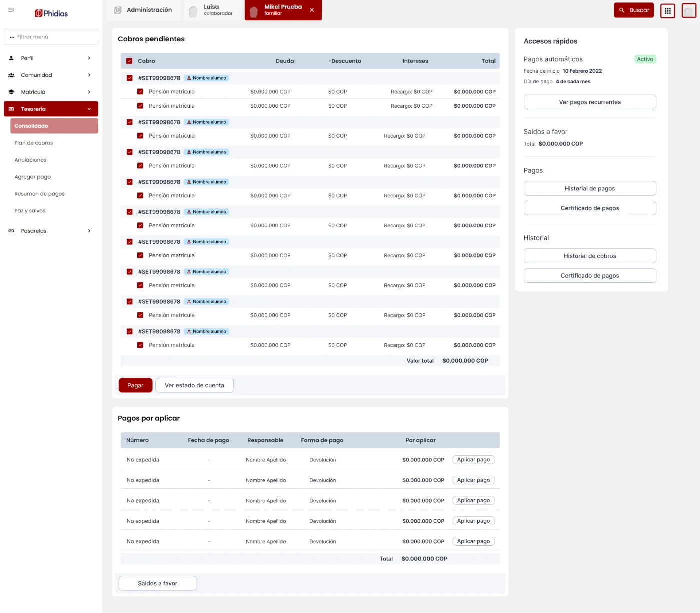Screen dimensions: 700x613
Task: Click the Matrícula graduation cap icon
Action: (11, 92)
